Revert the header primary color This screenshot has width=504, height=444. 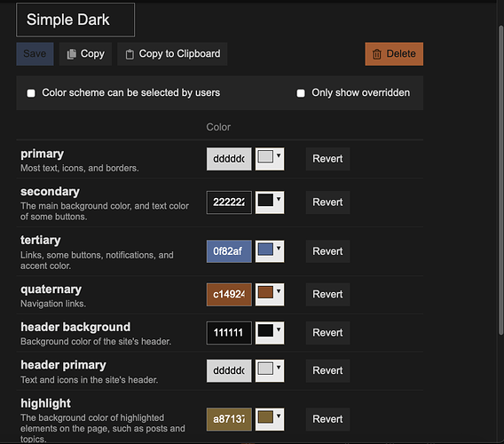(x=327, y=371)
